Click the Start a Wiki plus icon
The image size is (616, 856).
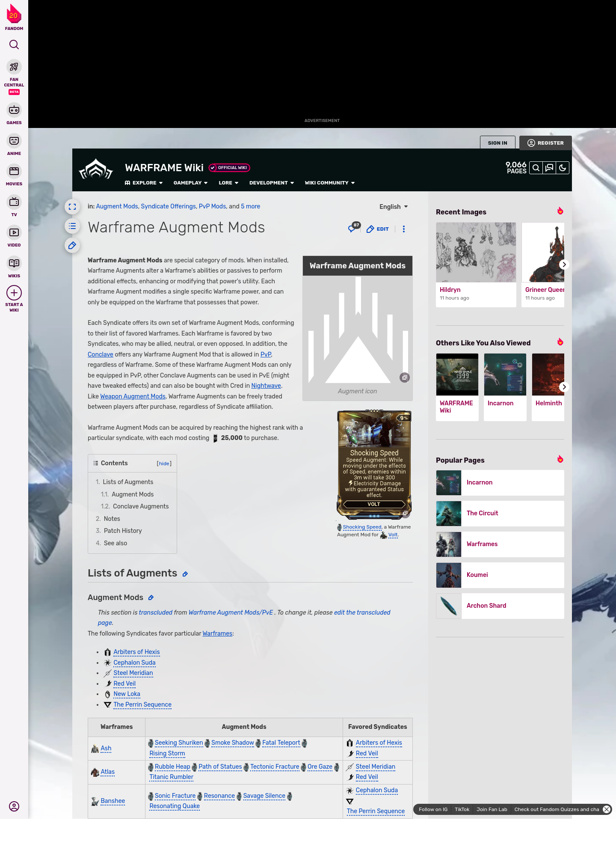pyautogui.click(x=14, y=293)
